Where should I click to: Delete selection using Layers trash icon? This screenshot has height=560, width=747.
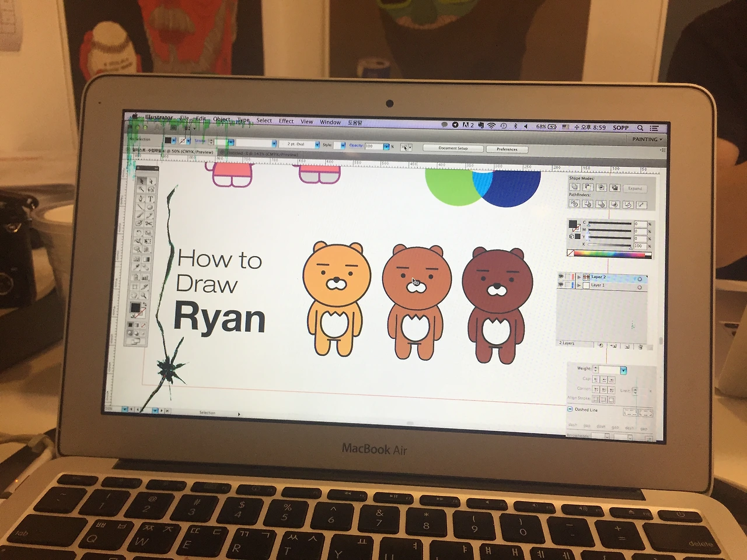641,346
